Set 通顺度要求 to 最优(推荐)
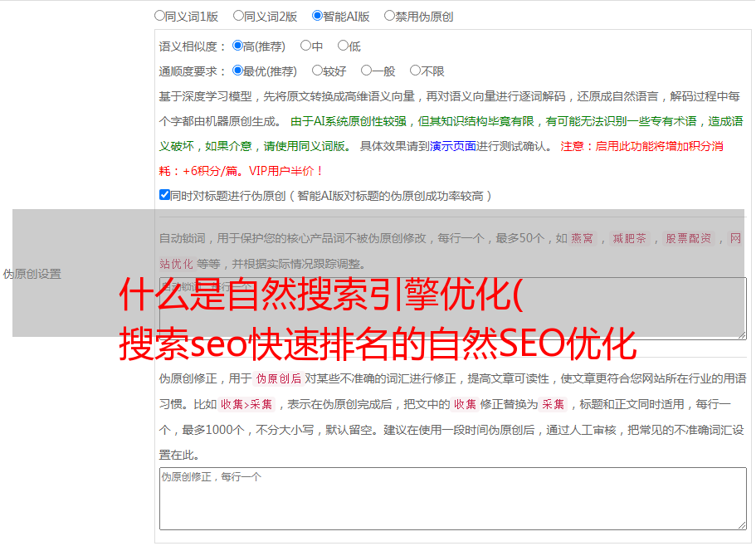 (x=237, y=71)
